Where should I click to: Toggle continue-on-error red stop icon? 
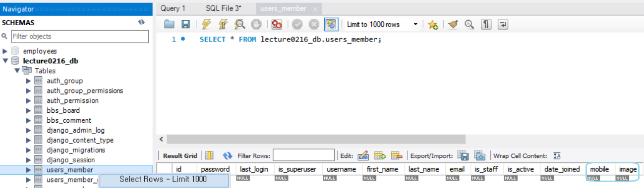(x=277, y=24)
